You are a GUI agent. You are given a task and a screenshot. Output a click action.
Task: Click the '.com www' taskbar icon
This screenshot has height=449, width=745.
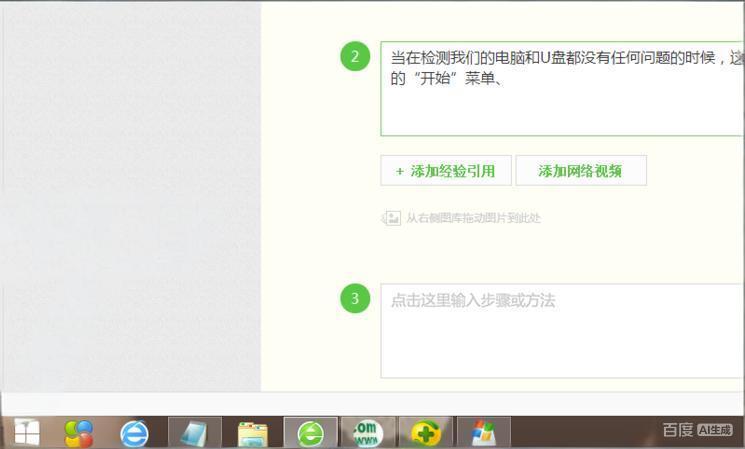368,433
